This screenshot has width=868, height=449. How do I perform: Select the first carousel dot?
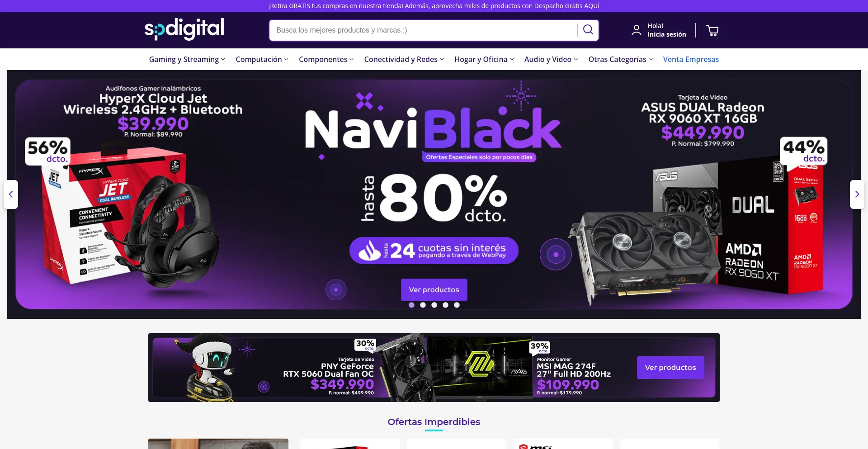[x=411, y=305]
